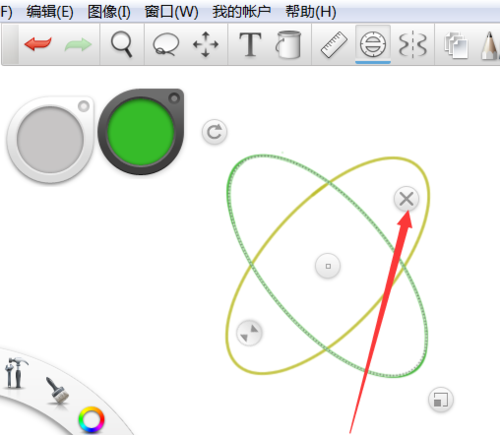
Task: Select the Ruler guide tool
Action: [334, 44]
